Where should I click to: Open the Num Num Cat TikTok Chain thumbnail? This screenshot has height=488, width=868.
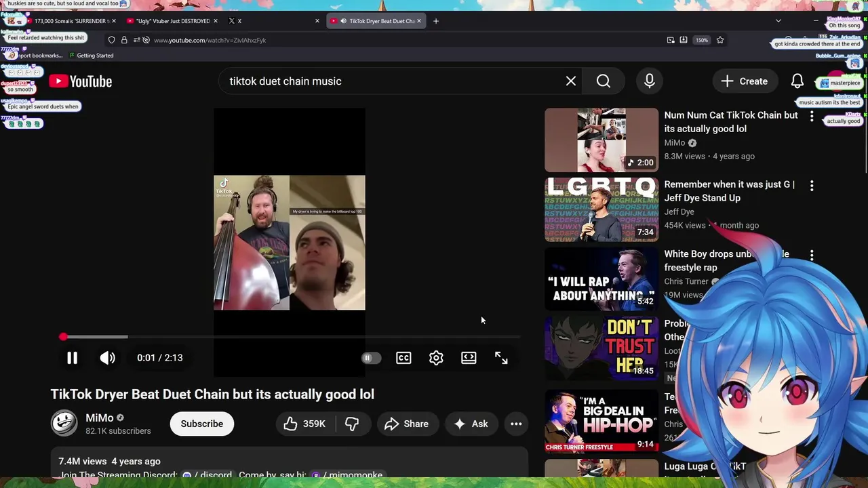(x=601, y=140)
